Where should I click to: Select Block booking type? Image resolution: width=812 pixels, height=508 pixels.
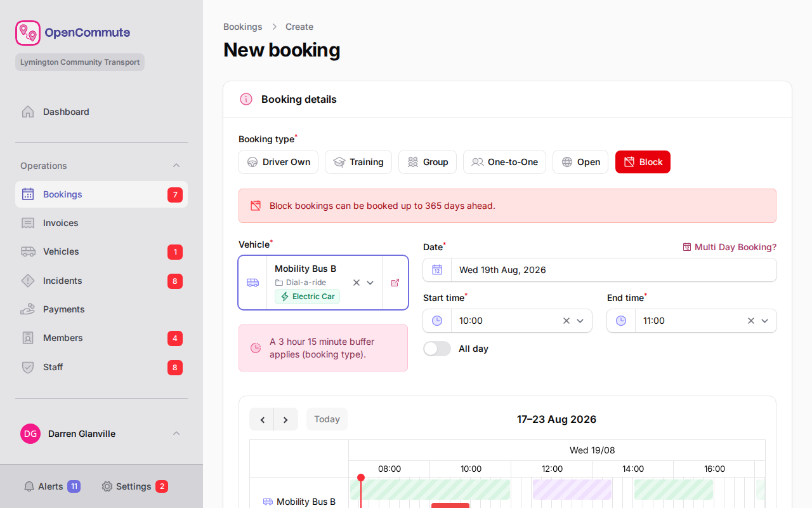(x=643, y=162)
